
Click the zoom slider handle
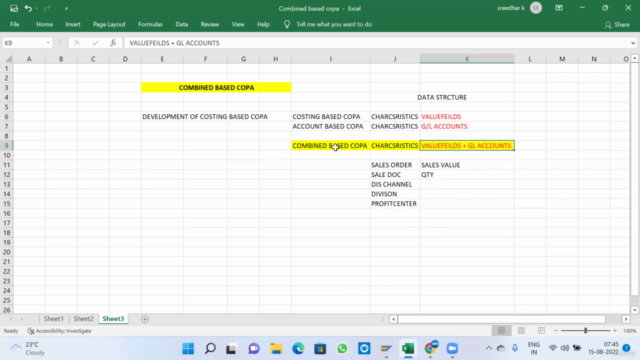click(x=585, y=331)
